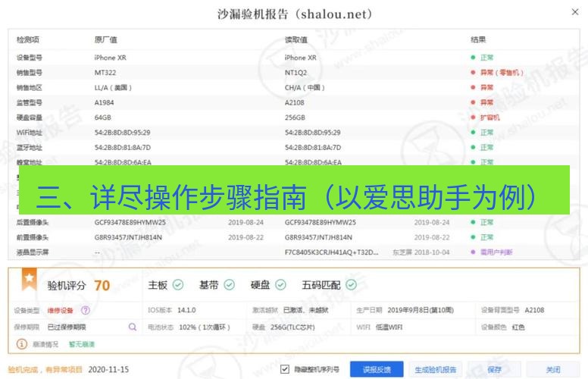Image resolution: width=588 pixels, height=379 pixels.
Task: Select the 硬盘容量 original value 64GB
Action: pyautogui.click(x=103, y=117)
